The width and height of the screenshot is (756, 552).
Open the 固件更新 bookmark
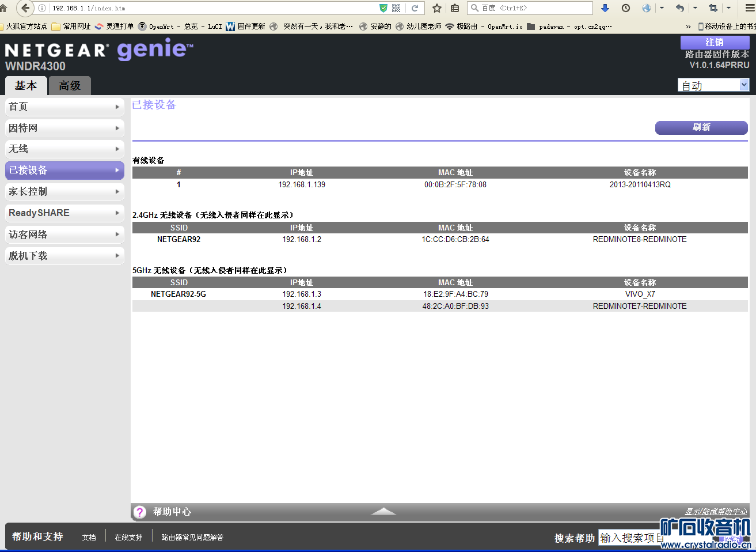(x=246, y=27)
